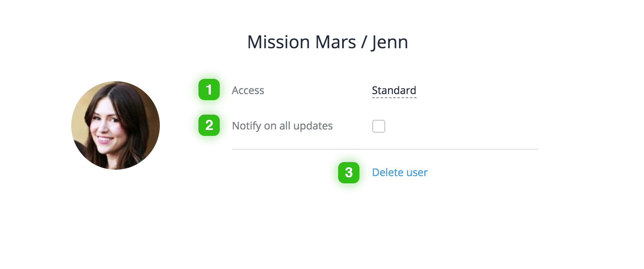Open Jenn's avatar image

116,125
